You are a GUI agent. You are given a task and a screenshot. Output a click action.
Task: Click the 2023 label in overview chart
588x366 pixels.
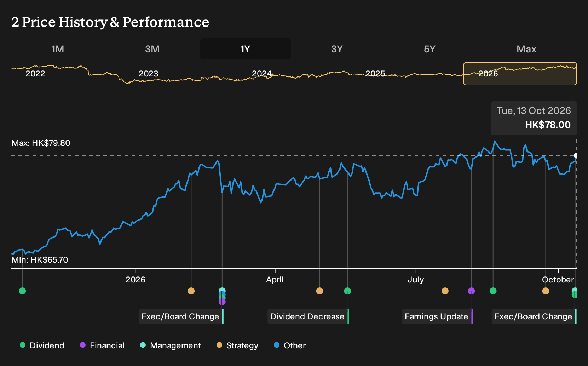148,74
